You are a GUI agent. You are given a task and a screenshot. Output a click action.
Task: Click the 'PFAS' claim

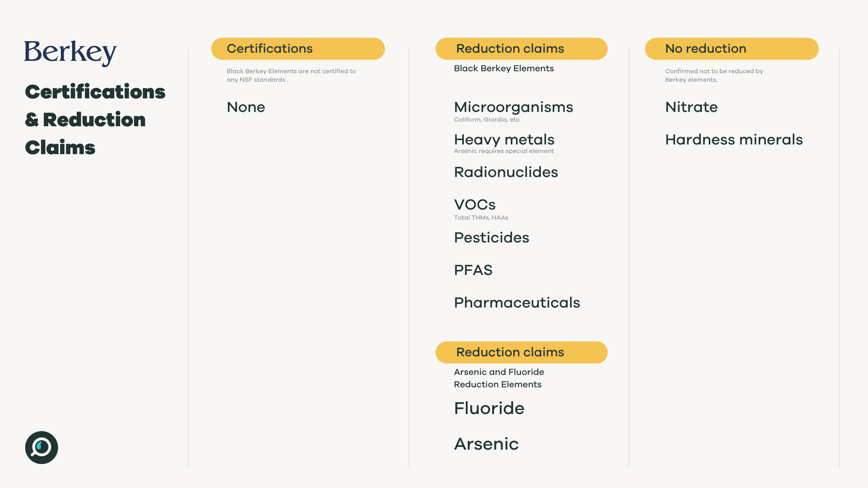(473, 270)
